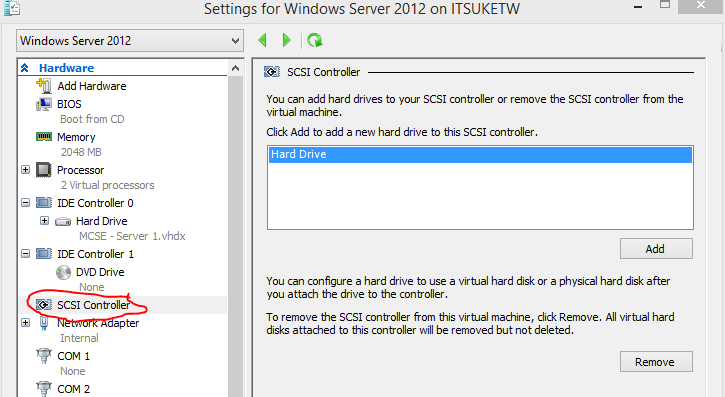Select the Processor tree item

80,170
